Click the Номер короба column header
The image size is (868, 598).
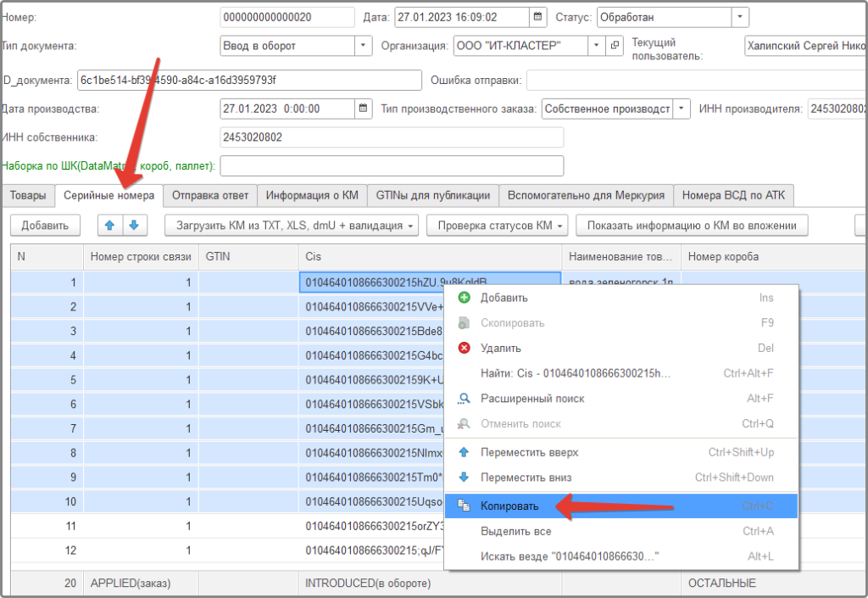click(774, 256)
